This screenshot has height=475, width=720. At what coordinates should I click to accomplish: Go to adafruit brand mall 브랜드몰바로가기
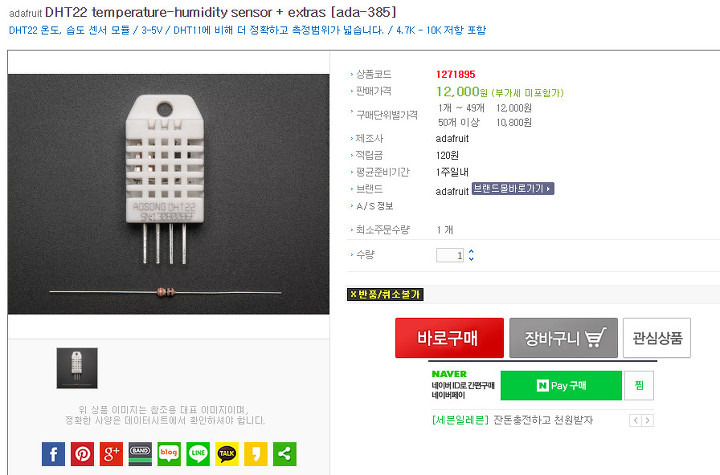point(513,189)
